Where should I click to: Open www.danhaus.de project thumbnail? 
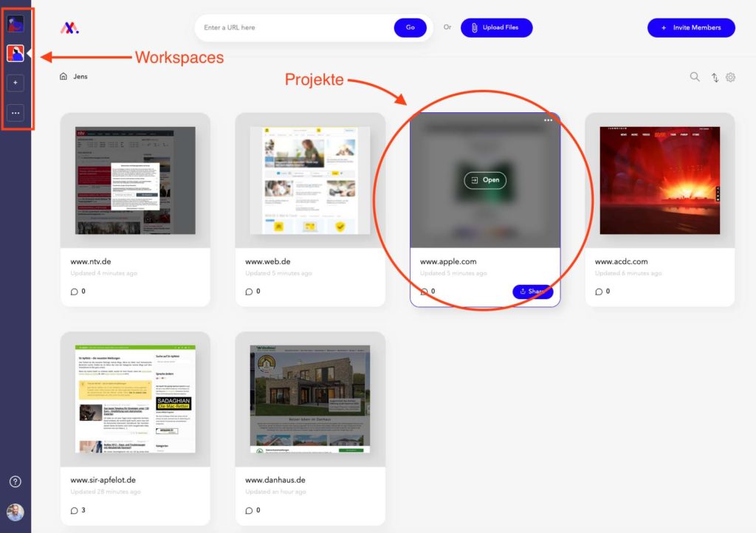pyautogui.click(x=310, y=399)
